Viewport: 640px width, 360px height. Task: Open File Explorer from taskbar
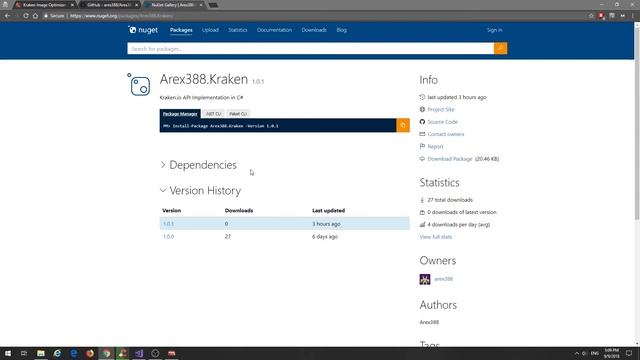coord(41,353)
